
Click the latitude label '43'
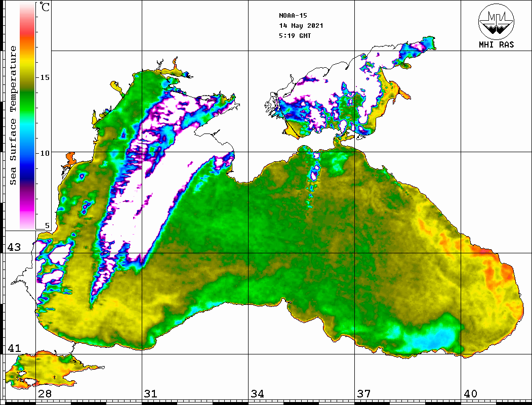pyautogui.click(x=14, y=247)
